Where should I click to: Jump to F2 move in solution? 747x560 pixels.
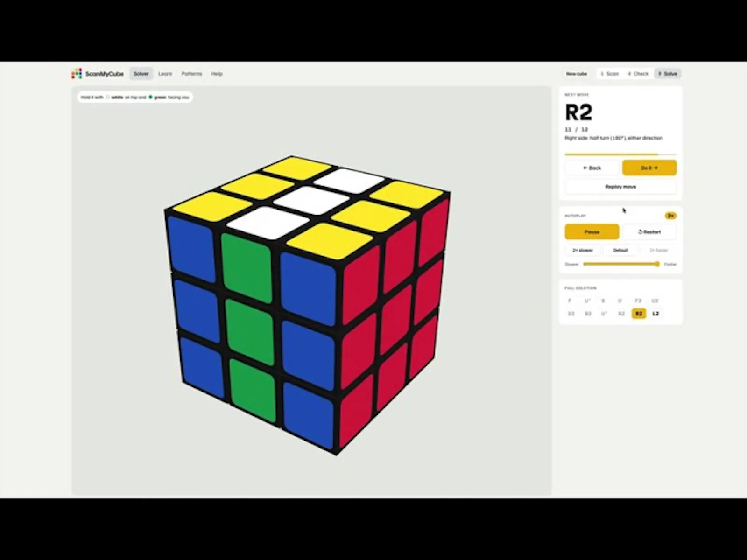[638, 301]
